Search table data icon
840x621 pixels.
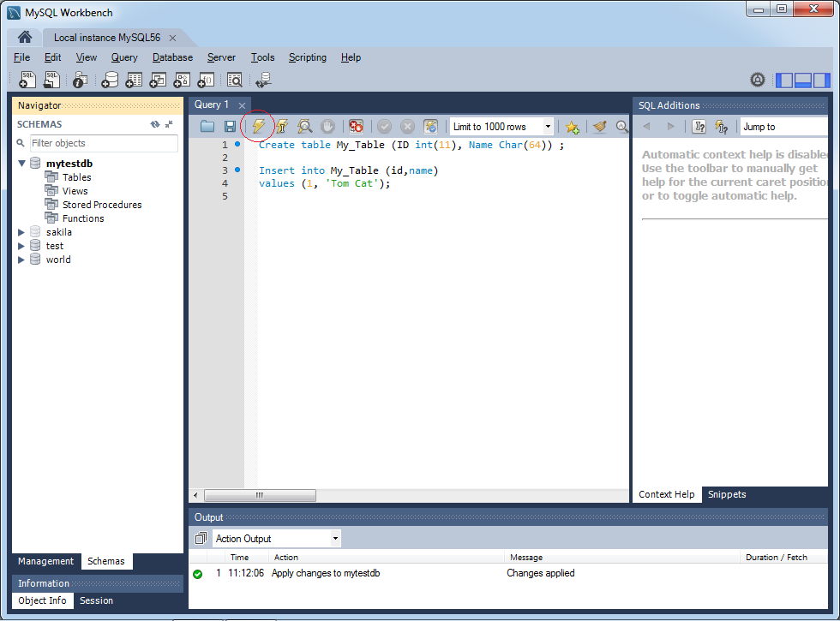tap(235, 80)
